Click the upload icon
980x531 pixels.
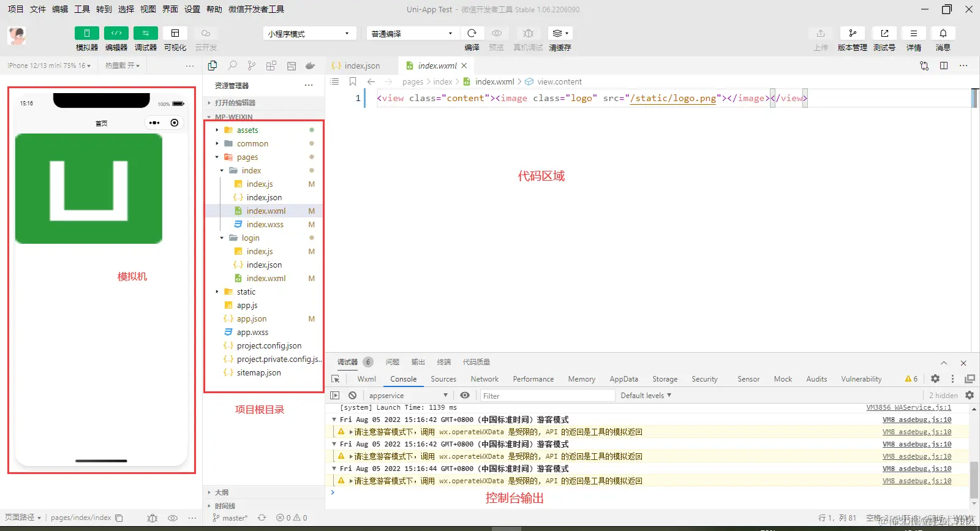821,33
